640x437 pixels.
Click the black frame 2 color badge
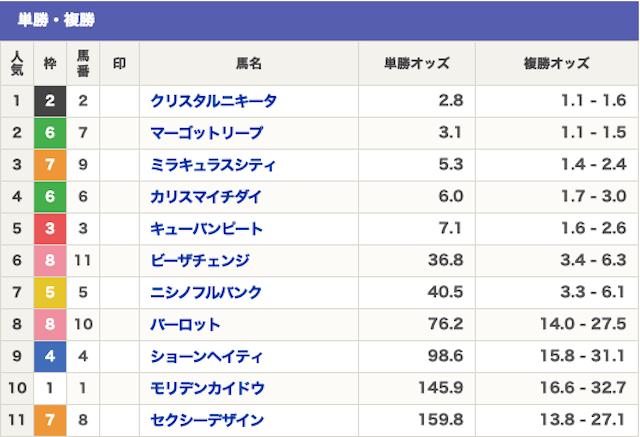[50, 101]
